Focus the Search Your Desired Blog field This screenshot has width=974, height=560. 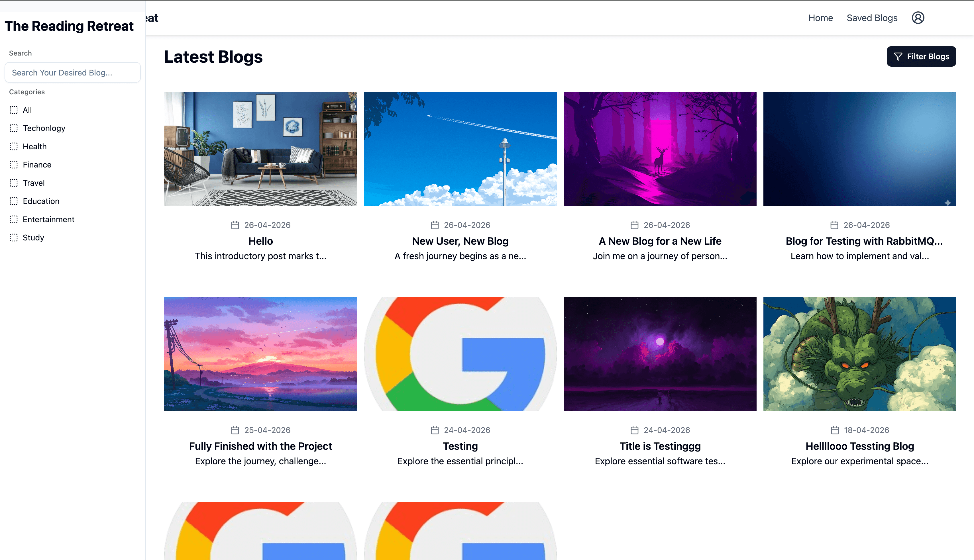point(73,72)
